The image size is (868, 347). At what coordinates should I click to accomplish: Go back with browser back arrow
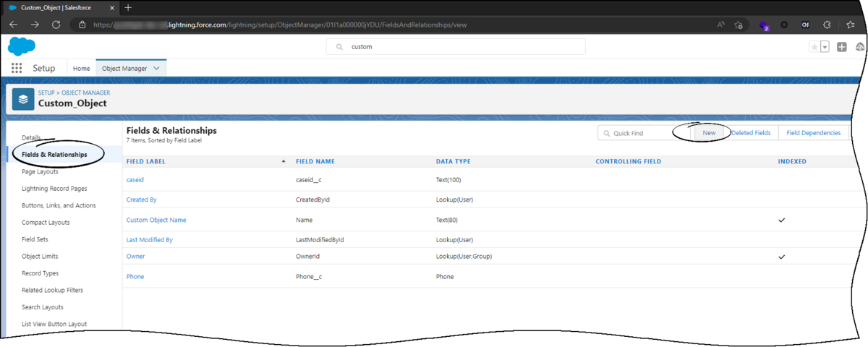(x=14, y=24)
